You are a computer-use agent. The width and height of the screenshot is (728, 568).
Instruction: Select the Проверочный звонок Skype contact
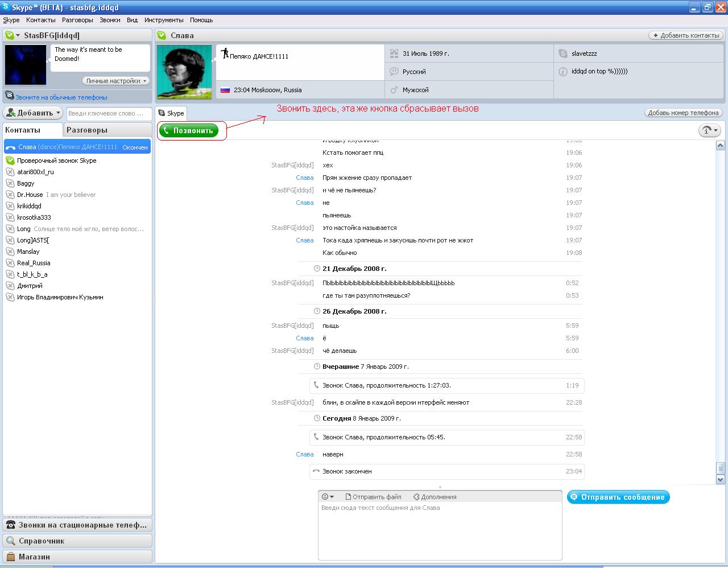pos(56,160)
